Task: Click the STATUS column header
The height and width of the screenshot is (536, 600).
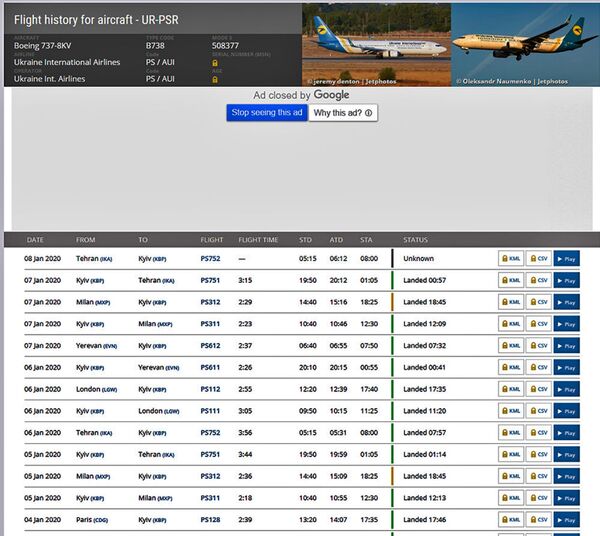Action: point(416,240)
